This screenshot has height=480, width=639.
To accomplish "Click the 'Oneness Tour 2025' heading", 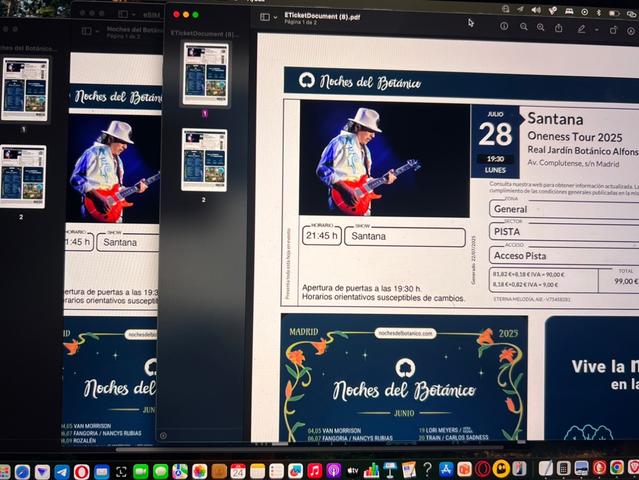I will click(x=575, y=137).
